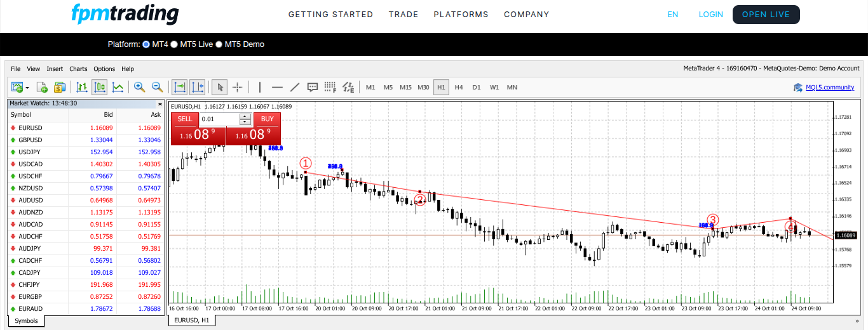Screen dimensions: 868x330
Task: Zoom in on the chart
Action: pyautogui.click(x=139, y=87)
